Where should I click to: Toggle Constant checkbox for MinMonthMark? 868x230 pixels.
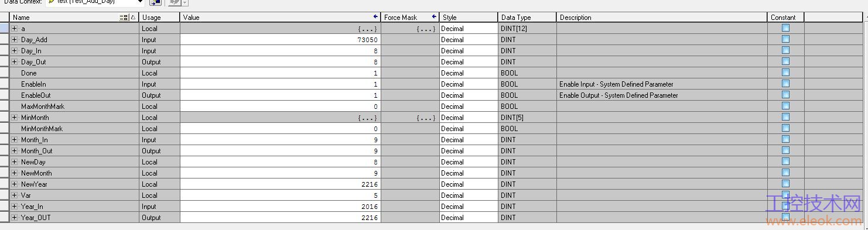click(x=785, y=128)
